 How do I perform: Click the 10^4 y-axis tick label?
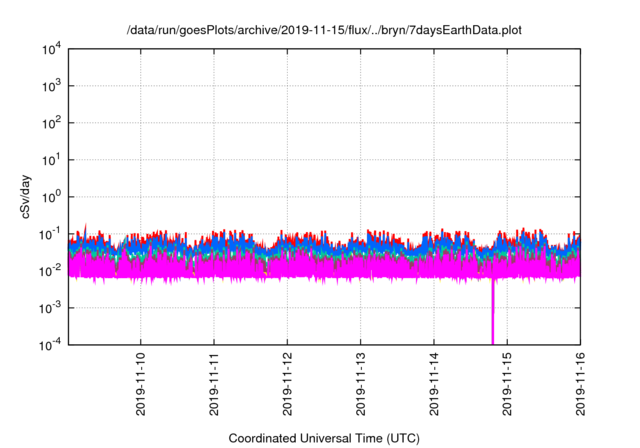[x=52, y=49]
